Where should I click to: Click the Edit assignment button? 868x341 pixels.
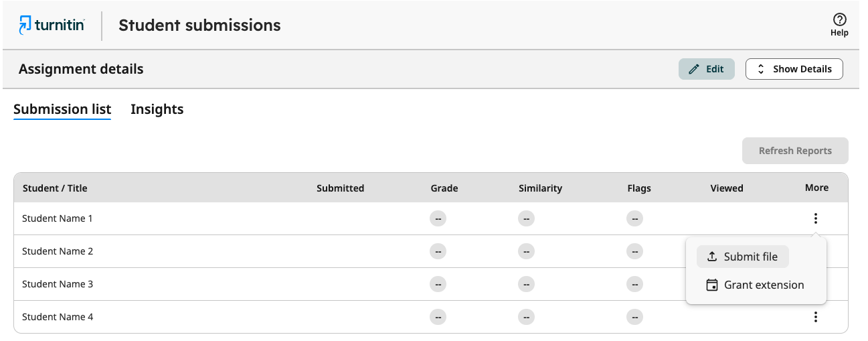[707, 69]
